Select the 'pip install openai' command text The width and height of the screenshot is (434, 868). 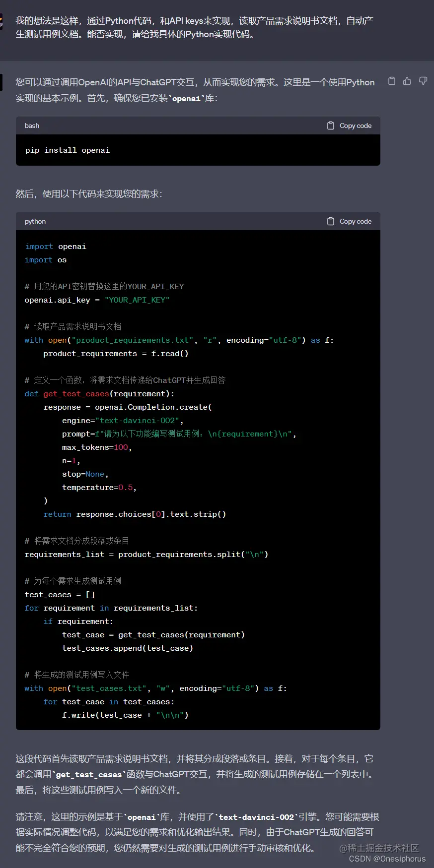point(68,150)
